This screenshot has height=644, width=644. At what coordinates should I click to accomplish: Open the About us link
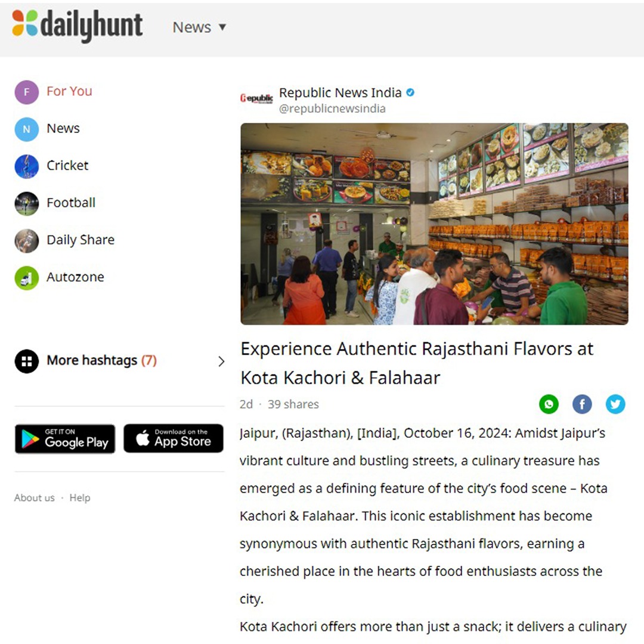point(35,498)
